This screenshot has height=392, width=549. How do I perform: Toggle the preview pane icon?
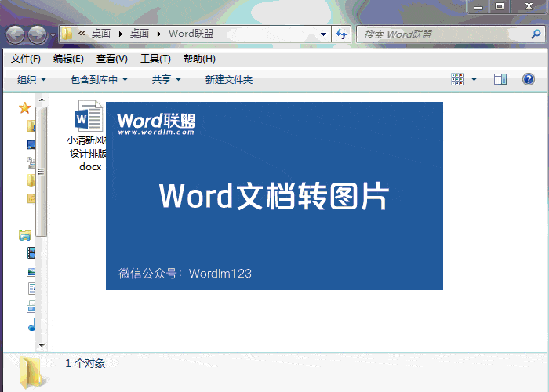(x=500, y=79)
